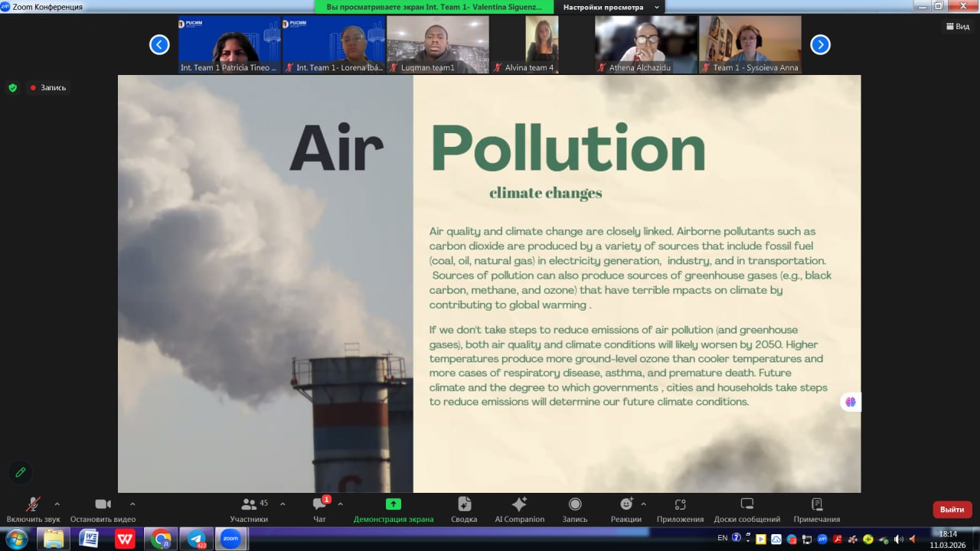Click the red Выйти leave button
This screenshot has width=980, height=551.
pos(952,510)
